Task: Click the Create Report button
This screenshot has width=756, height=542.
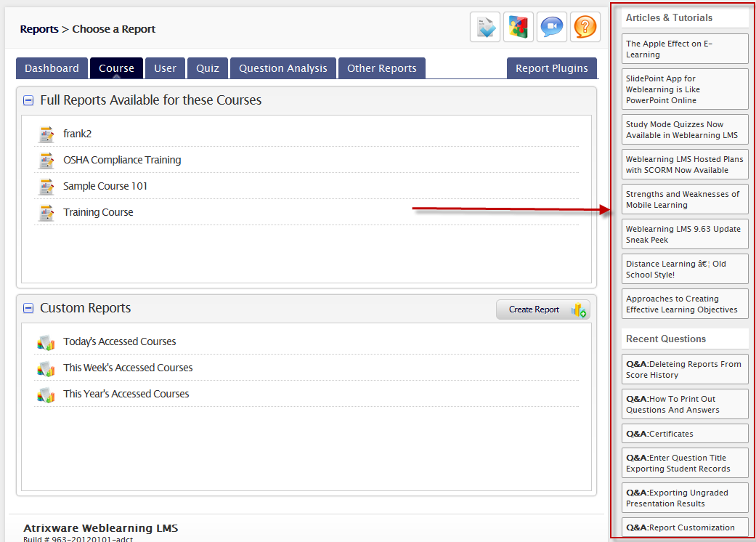Action: click(x=543, y=310)
